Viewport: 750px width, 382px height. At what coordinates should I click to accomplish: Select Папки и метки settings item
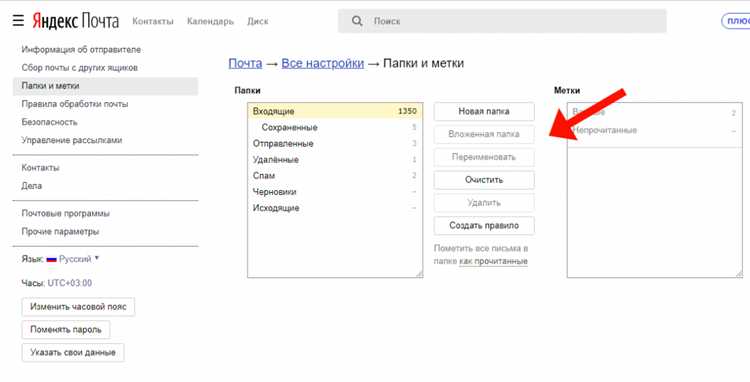[x=105, y=86]
